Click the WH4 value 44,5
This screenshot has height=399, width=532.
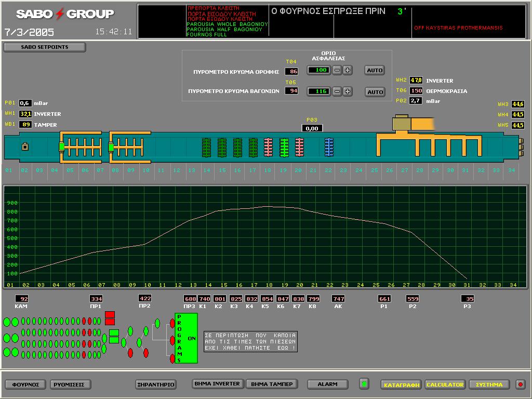coord(518,115)
